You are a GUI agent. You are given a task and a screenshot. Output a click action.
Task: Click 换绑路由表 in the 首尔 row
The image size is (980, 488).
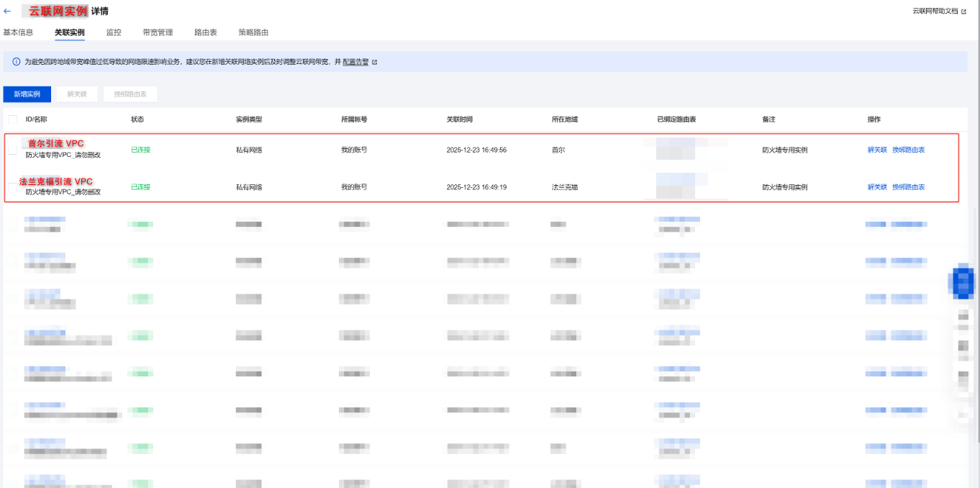908,150
